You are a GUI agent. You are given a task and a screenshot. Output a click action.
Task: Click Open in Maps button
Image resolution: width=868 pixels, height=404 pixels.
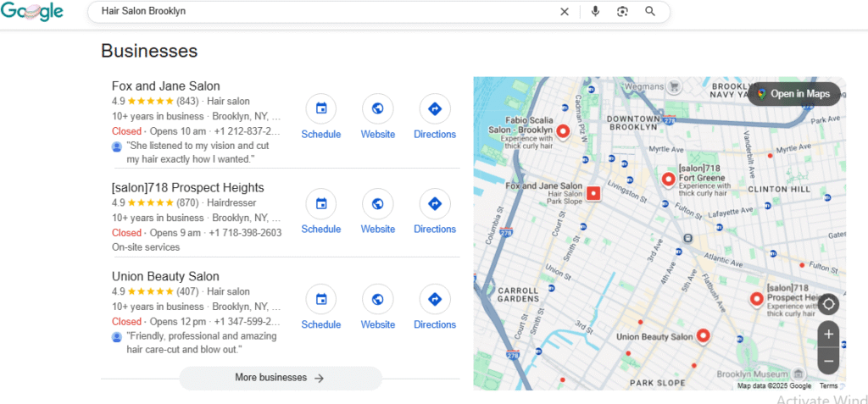pos(794,94)
